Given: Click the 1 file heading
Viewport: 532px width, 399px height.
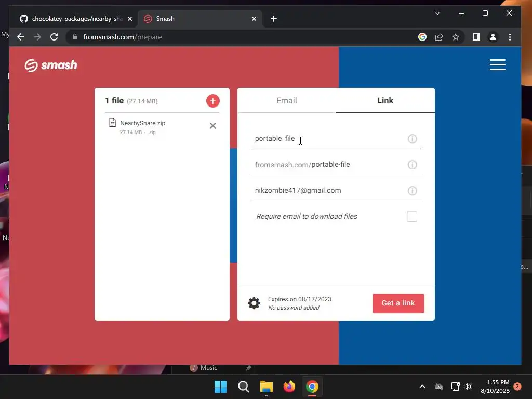Looking at the screenshot, I should click(114, 100).
